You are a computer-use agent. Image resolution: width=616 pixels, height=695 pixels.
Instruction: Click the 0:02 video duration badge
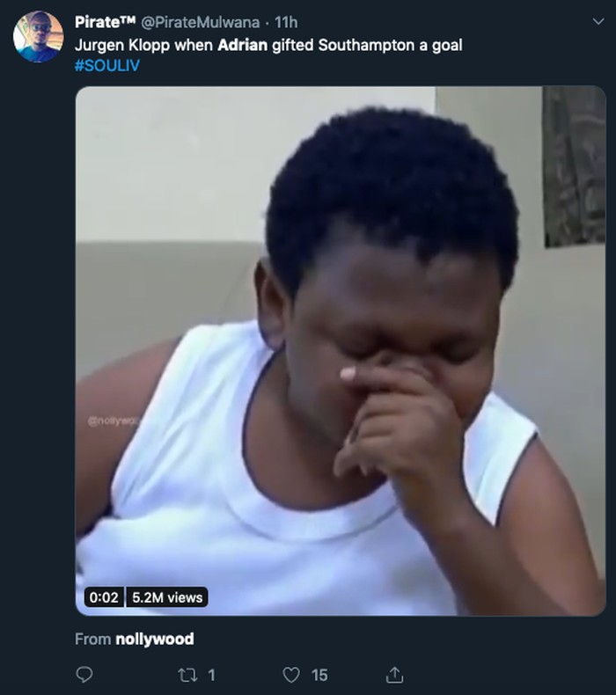104,597
